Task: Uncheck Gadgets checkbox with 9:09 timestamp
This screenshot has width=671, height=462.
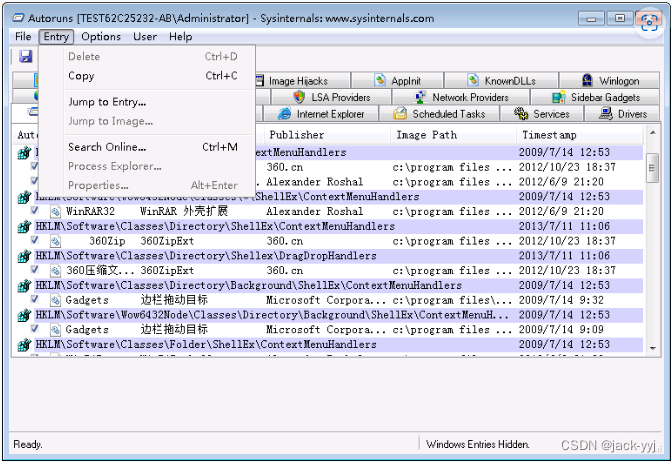Action: pos(35,328)
